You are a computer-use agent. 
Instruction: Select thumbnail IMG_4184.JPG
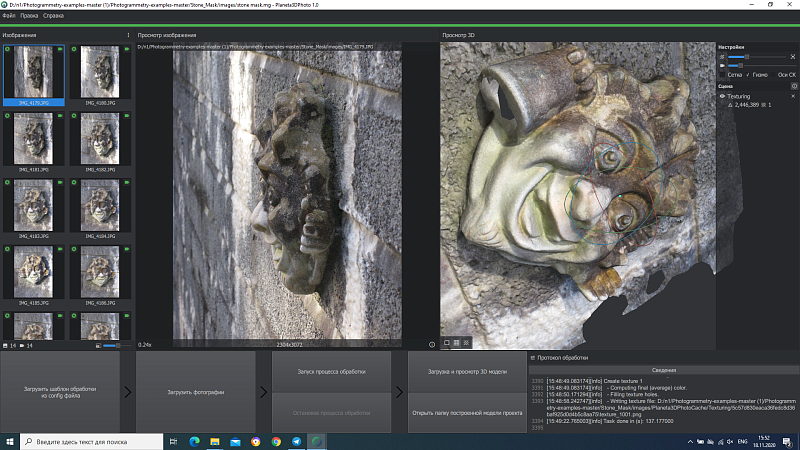100,209
